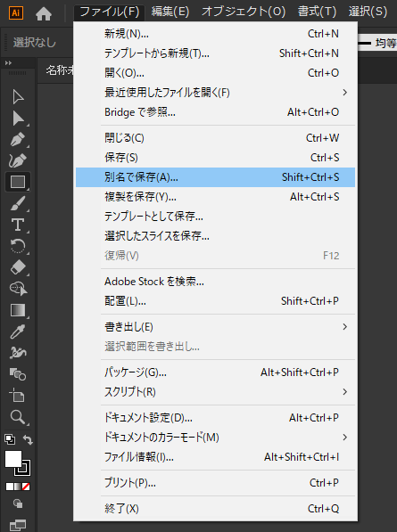Choose 終了(X) to quit
397x532 pixels.
(215, 509)
